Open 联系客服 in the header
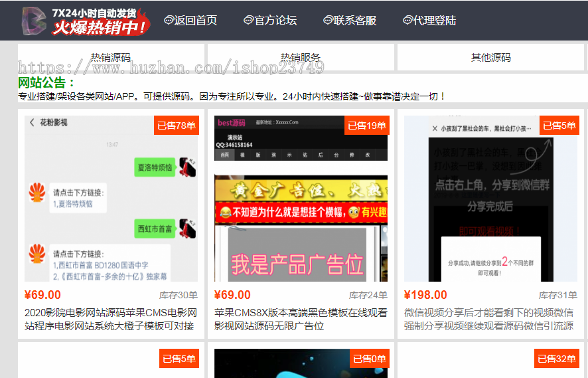The image size is (588, 378). [355, 21]
